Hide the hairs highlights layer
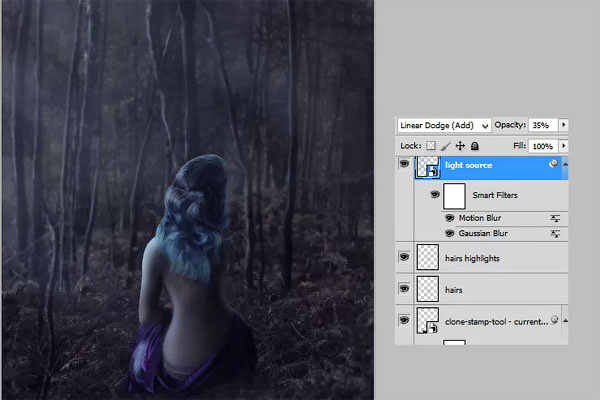The height and width of the screenshot is (400, 600). [404, 257]
